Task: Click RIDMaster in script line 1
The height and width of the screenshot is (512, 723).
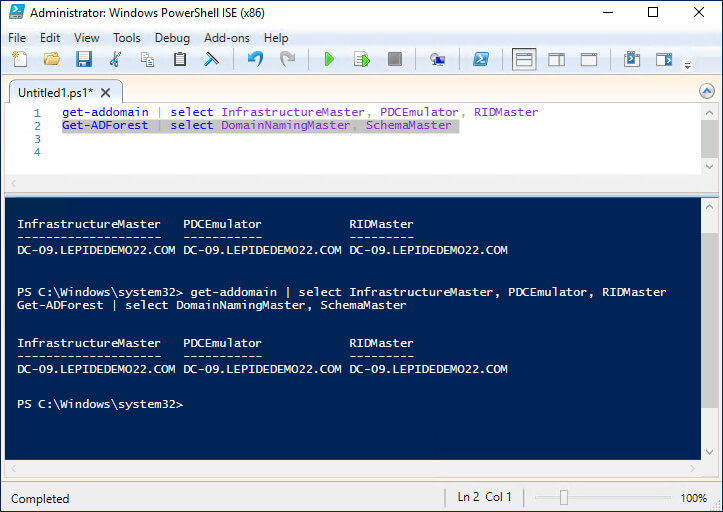Action: click(x=506, y=112)
